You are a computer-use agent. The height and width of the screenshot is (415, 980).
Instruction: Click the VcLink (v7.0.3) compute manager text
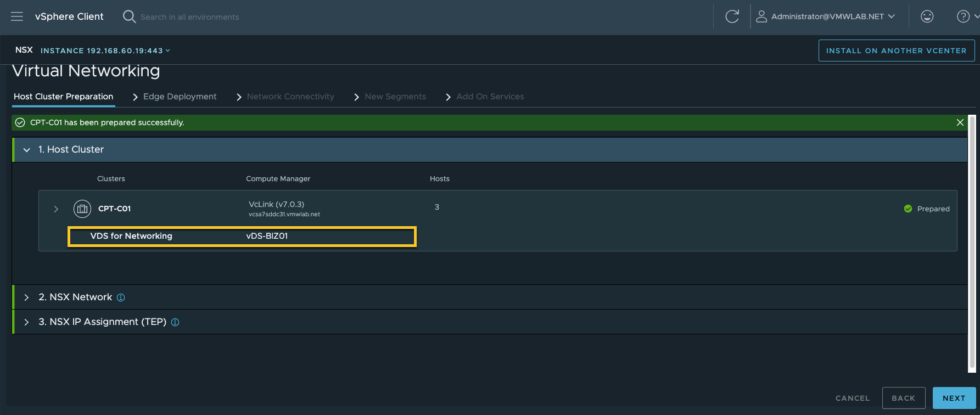point(276,204)
